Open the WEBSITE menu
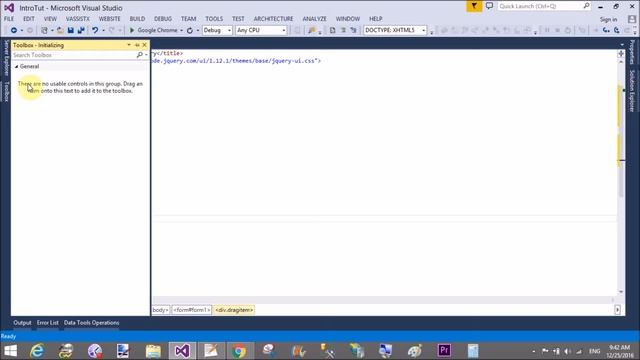This screenshot has width=640, height=360. coord(109,19)
